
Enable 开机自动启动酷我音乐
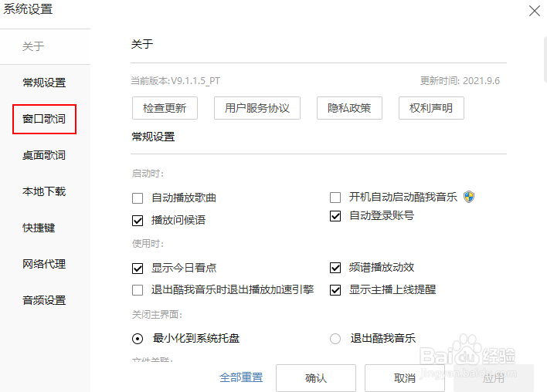click(x=335, y=198)
